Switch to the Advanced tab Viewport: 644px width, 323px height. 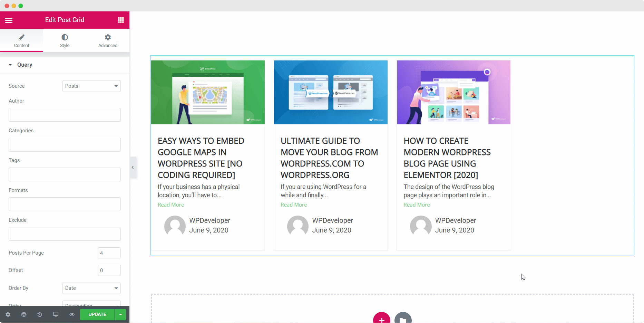coord(108,41)
